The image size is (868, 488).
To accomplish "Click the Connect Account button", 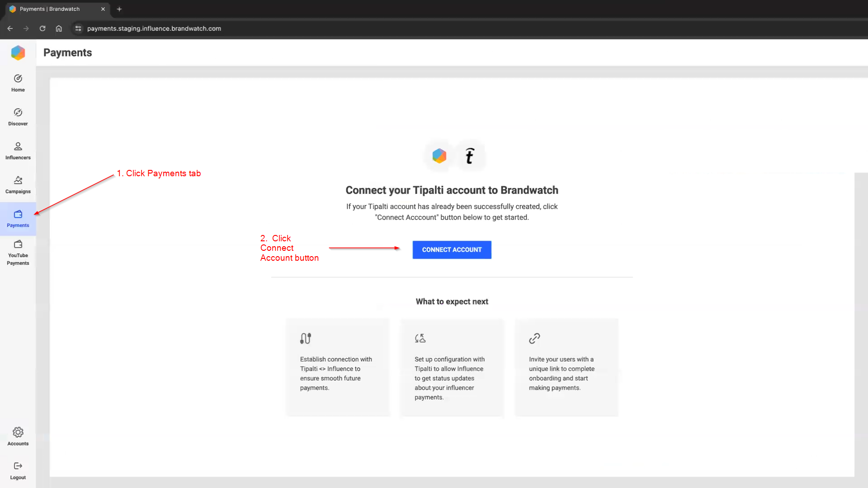I will coord(451,249).
